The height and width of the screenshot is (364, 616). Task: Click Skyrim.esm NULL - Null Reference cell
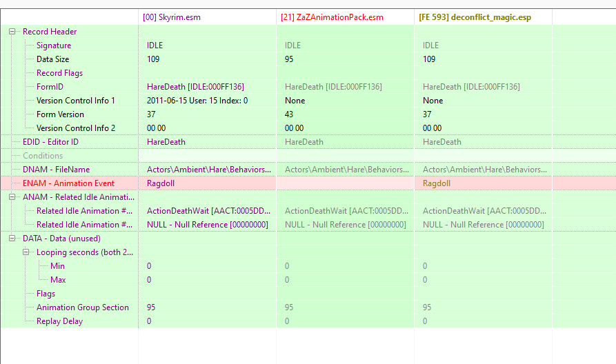click(x=208, y=224)
